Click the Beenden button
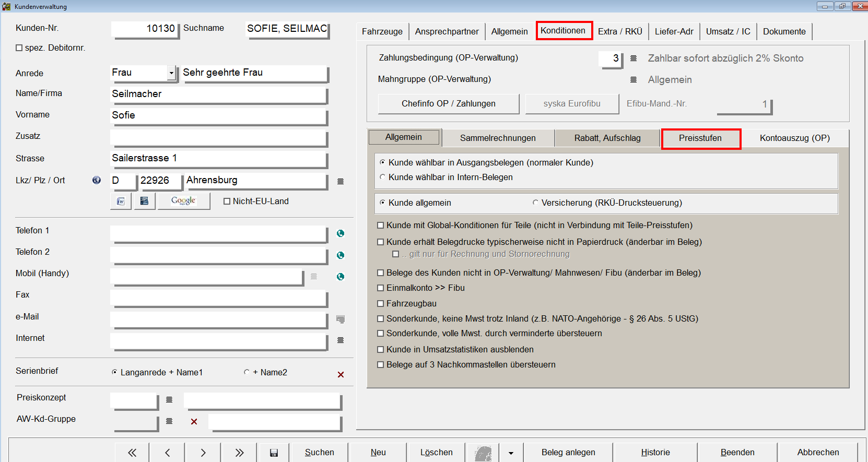 [737, 453]
